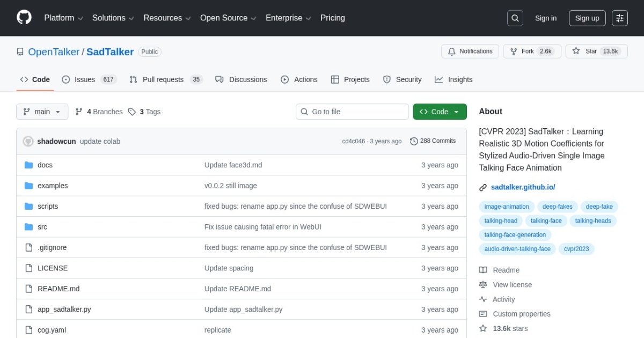
Task: Click the Activity pulse icon
Action: click(482, 299)
